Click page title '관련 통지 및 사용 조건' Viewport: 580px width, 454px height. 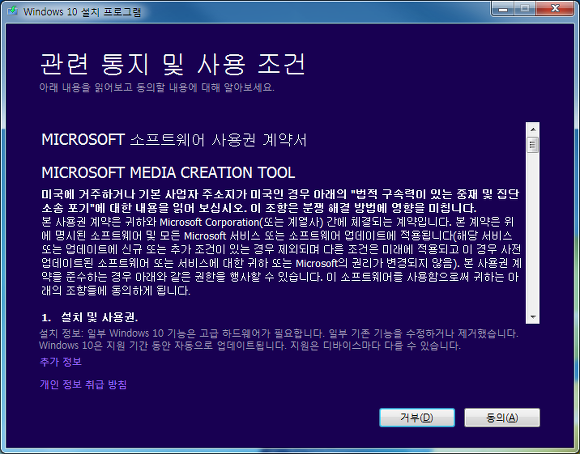(173, 64)
